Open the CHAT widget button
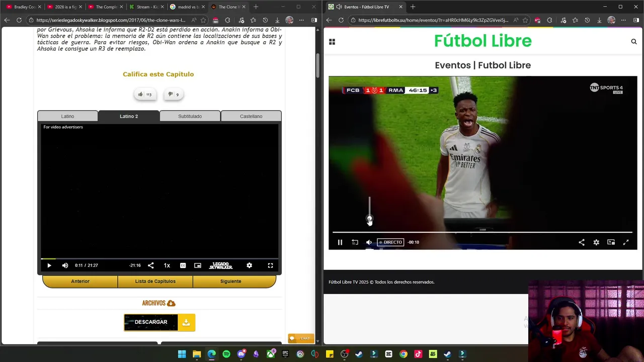644x362 pixels. [x=301, y=338]
